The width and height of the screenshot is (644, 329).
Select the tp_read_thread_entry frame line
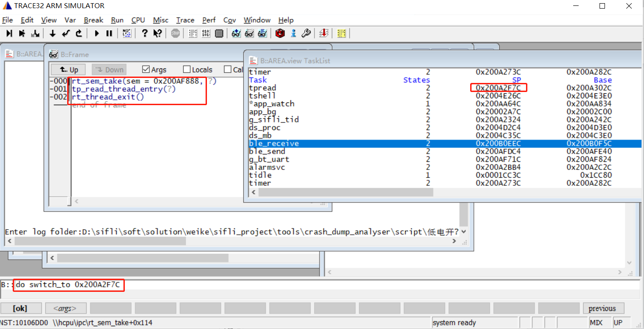[123, 89]
